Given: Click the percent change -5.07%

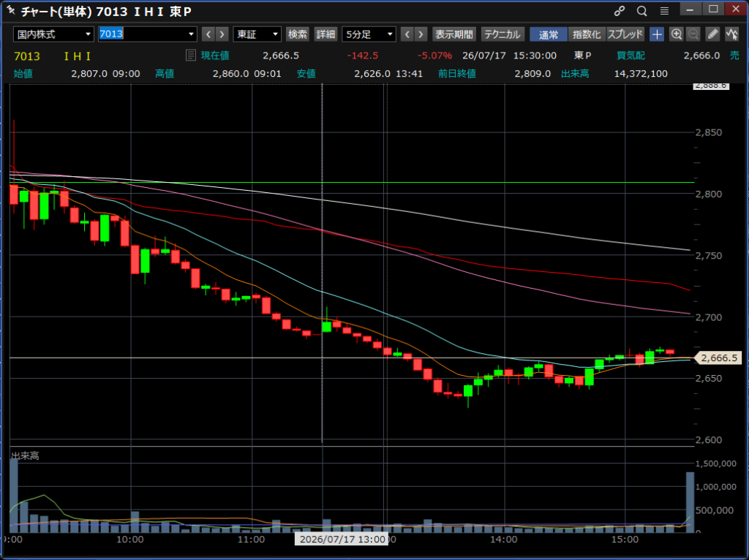Looking at the screenshot, I should pos(434,56).
